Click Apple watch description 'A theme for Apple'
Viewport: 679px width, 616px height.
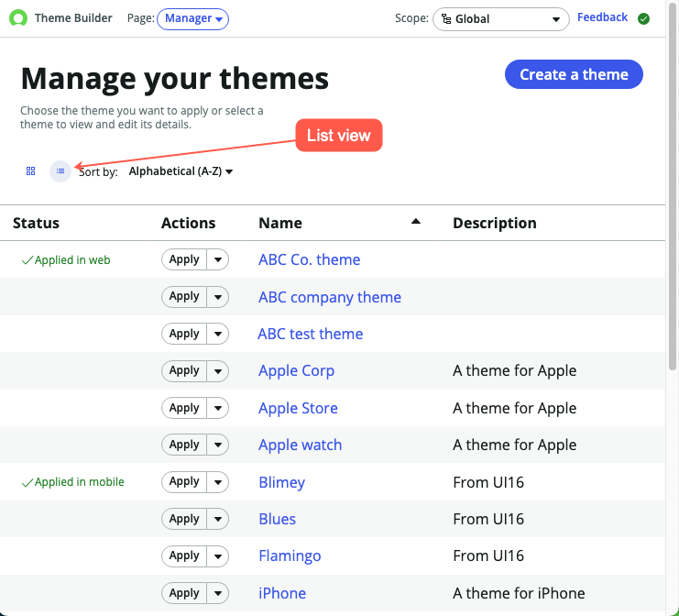[514, 445]
